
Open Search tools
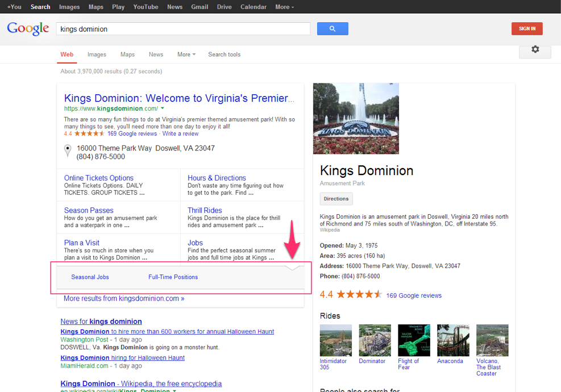225,55
